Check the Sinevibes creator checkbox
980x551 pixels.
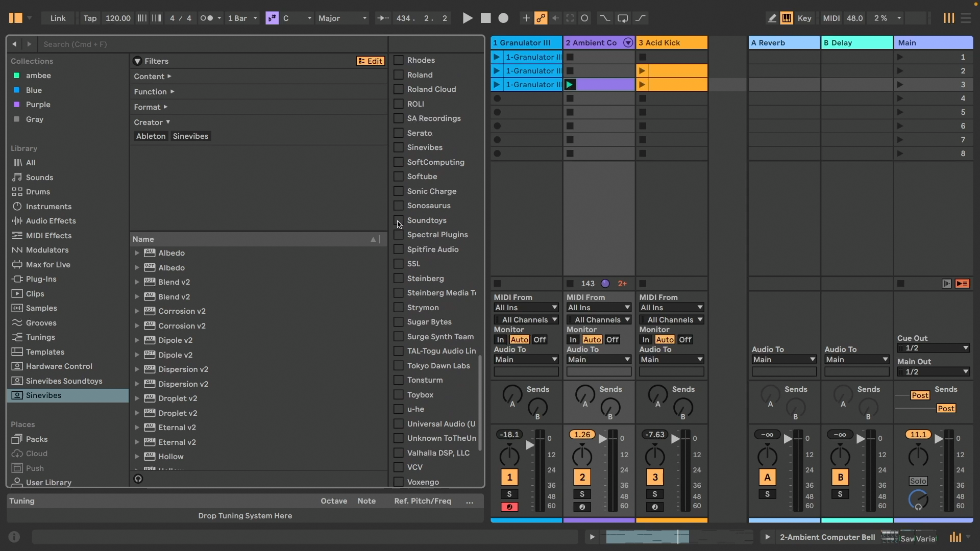coord(399,147)
